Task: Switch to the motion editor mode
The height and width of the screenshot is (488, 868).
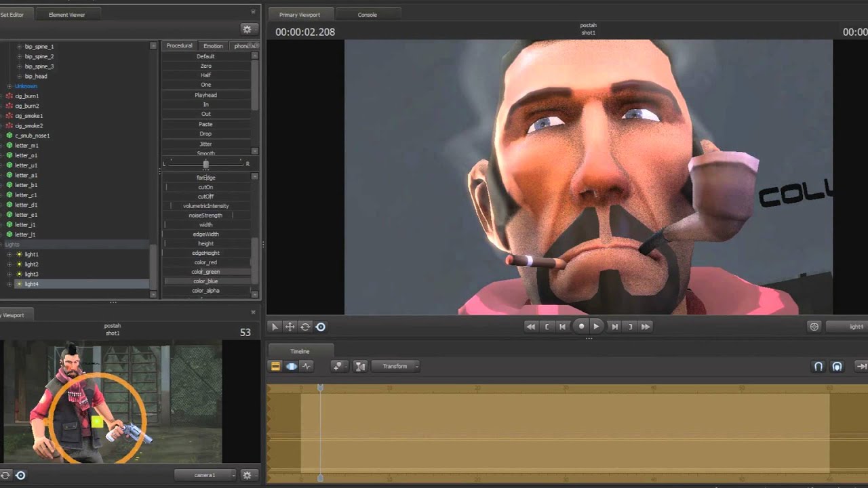Action: tap(291, 366)
